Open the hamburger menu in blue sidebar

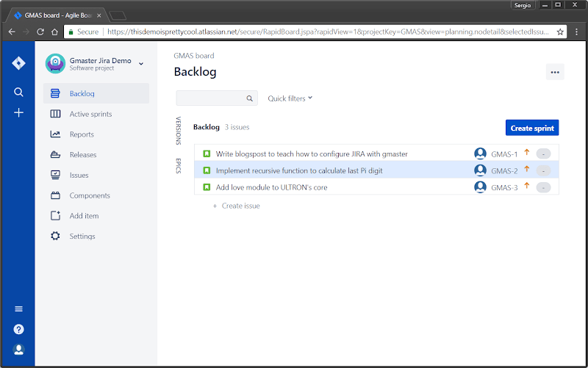[x=18, y=309]
